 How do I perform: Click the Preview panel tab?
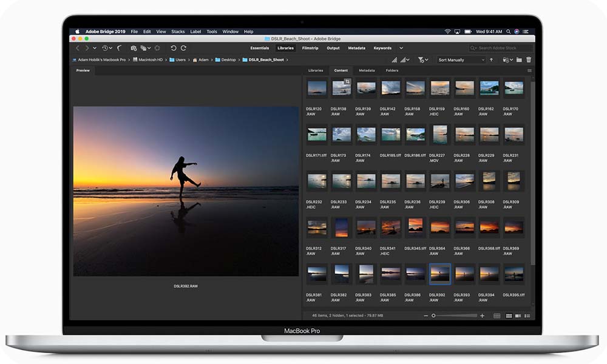click(x=83, y=70)
